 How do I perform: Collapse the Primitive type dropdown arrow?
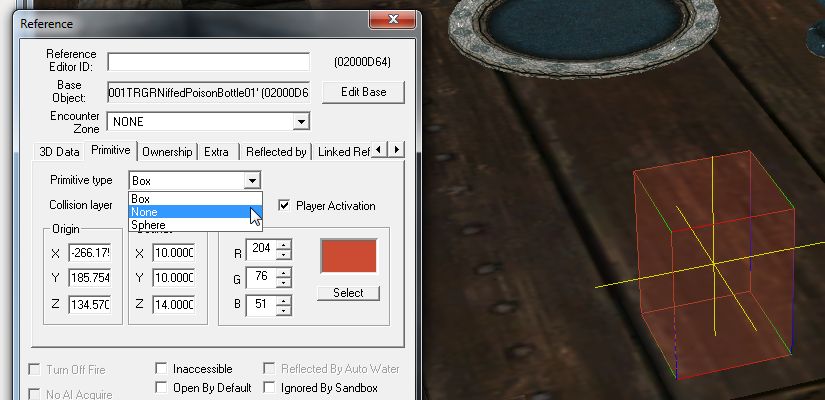252,181
